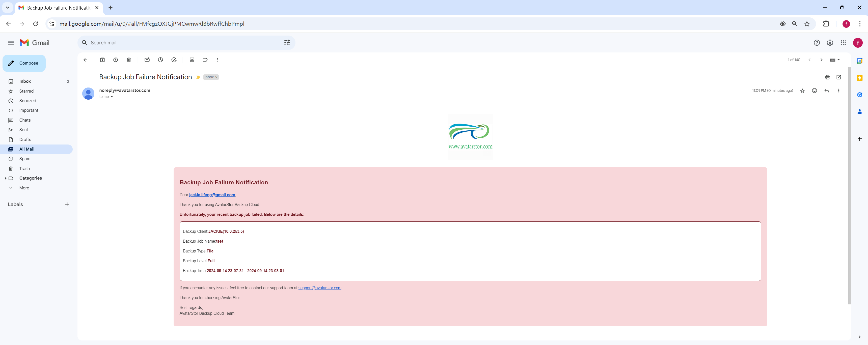
Task: Delete the Backup Job Failure email
Action: click(x=129, y=60)
